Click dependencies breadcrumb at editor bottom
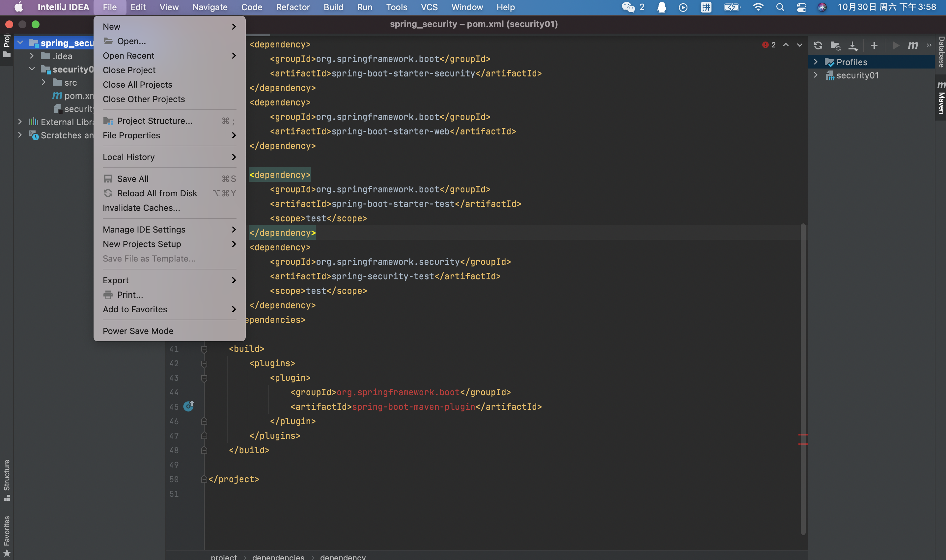The height and width of the screenshot is (560, 946). click(x=278, y=557)
